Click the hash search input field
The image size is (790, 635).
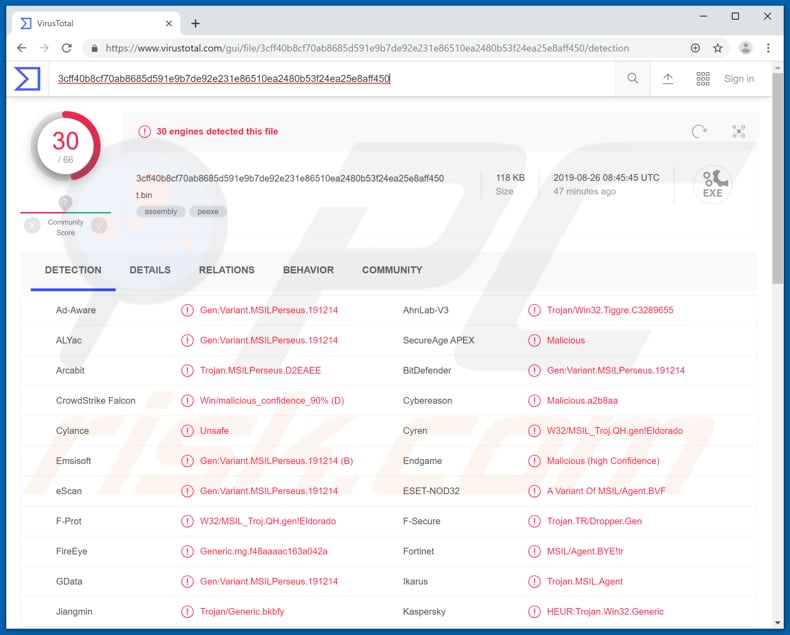point(333,79)
